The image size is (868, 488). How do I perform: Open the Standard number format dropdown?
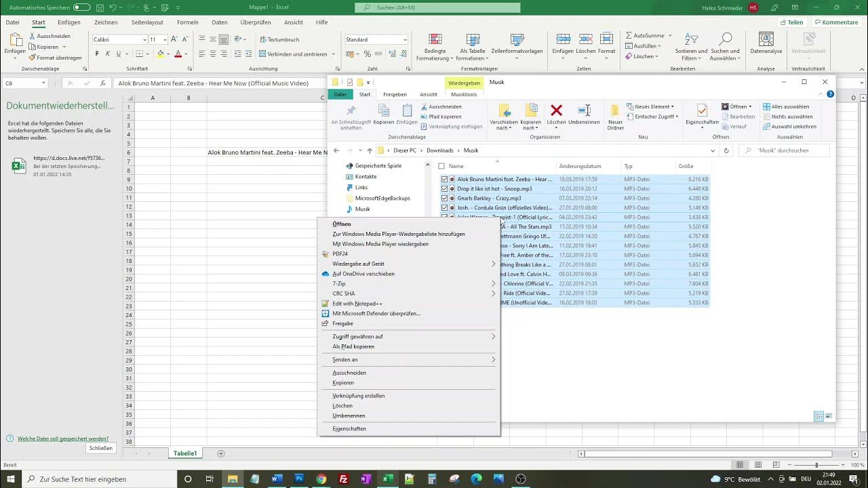point(405,39)
